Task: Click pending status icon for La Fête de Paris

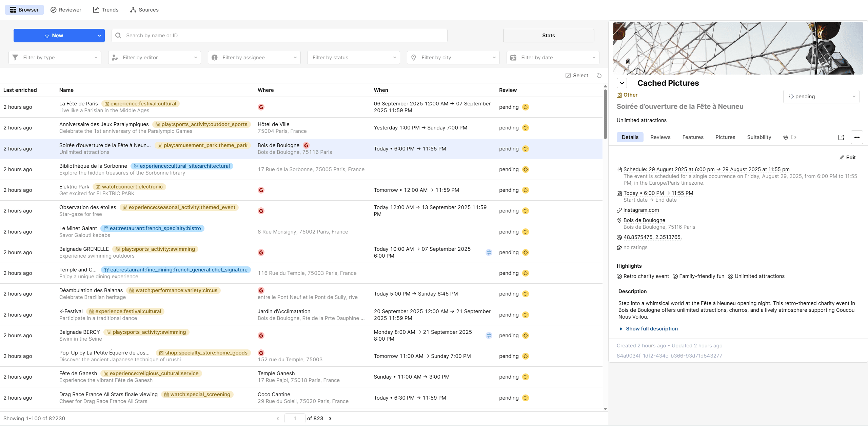Action: pyautogui.click(x=526, y=107)
